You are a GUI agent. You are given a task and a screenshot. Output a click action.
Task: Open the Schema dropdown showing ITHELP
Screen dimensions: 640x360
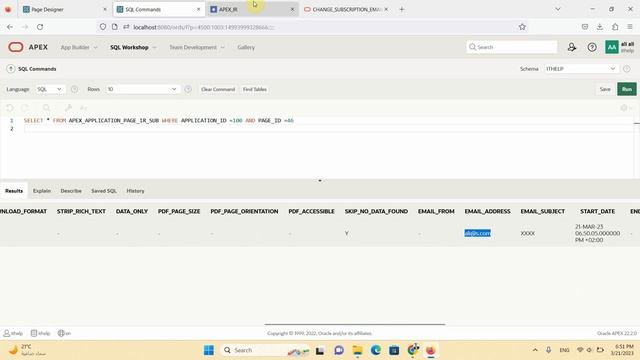[581, 69]
